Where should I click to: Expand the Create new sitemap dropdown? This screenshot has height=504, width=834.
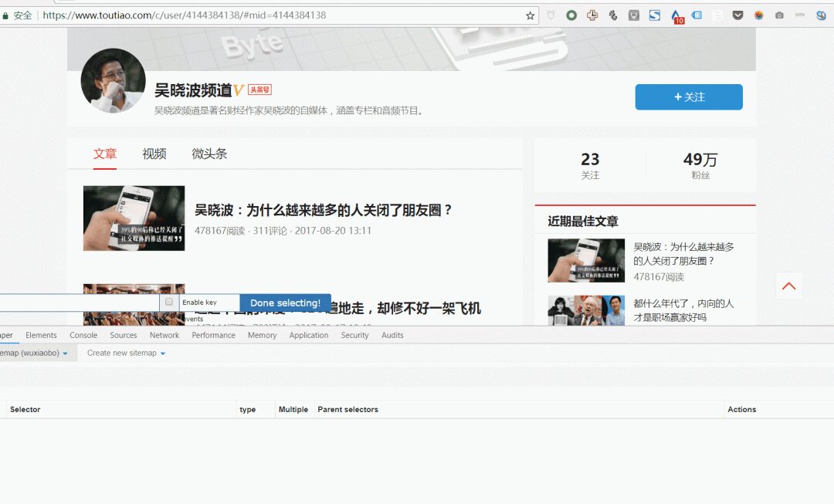[126, 353]
